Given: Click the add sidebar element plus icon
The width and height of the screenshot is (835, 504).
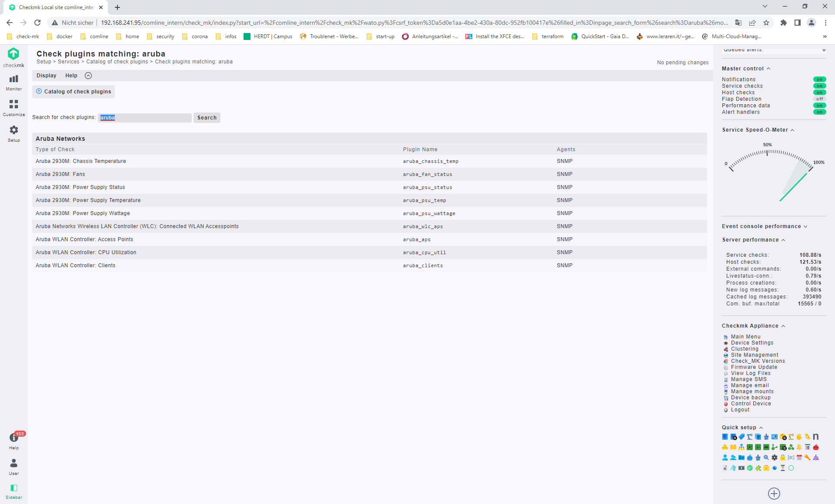Looking at the screenshot, I should click(774, 493).
